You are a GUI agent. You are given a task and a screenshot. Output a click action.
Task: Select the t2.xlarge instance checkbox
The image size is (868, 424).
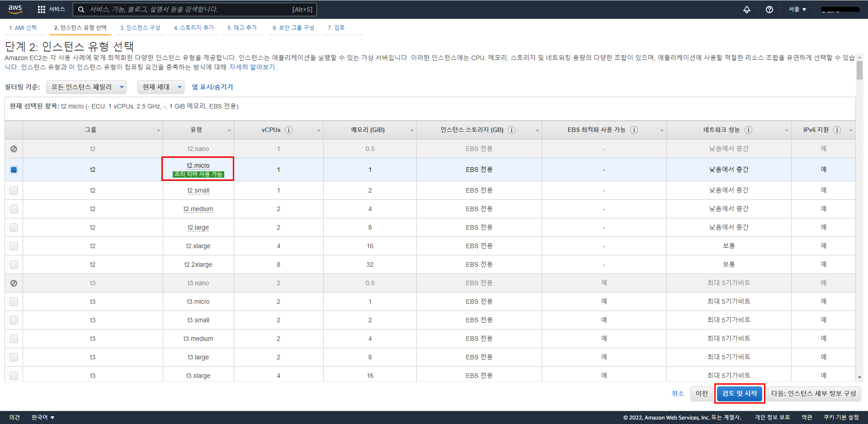(14, 246)
